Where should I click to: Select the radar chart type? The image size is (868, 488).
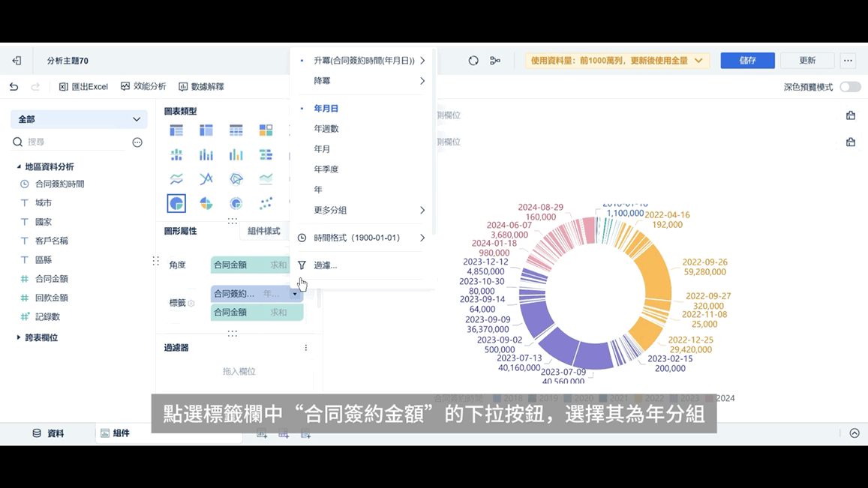(236, 178)
